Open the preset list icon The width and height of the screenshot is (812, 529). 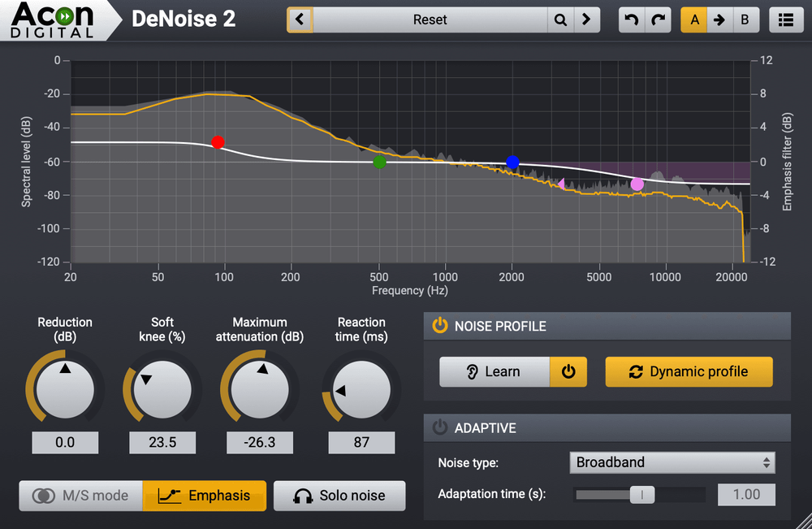(x=785, y=20)
